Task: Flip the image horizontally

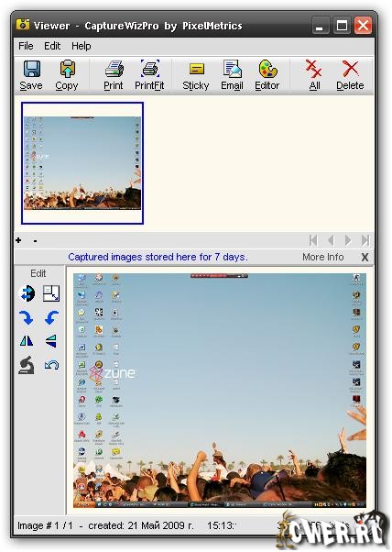Action: tap(27, 341)
